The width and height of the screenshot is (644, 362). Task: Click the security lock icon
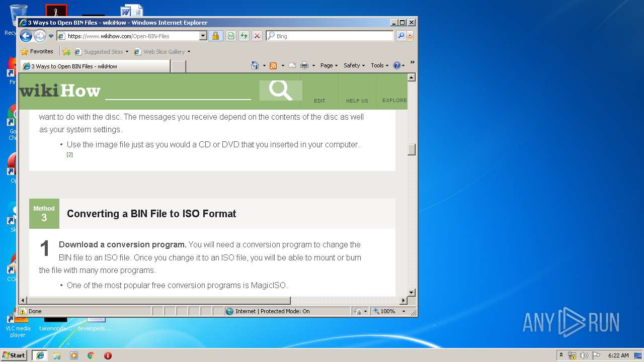215,36
